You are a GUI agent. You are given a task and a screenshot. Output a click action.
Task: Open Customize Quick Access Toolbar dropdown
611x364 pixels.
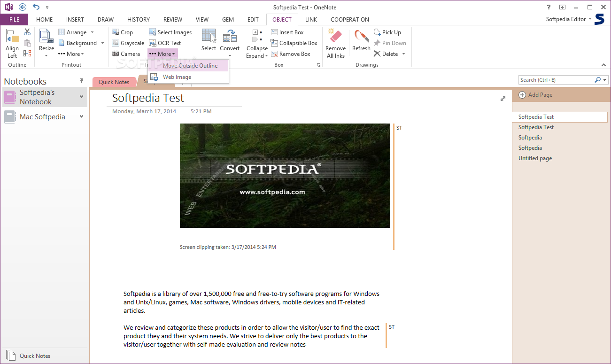click(x=47, y=8)
